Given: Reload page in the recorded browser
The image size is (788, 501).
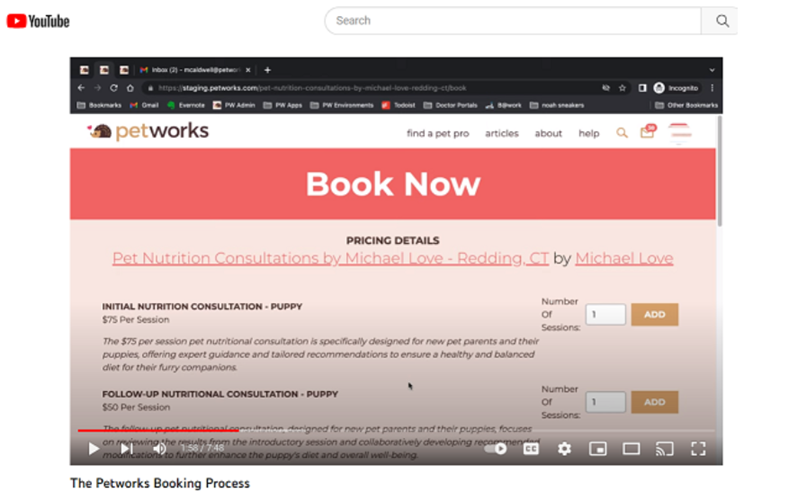Looking at the screenshot, I should 114,88.
